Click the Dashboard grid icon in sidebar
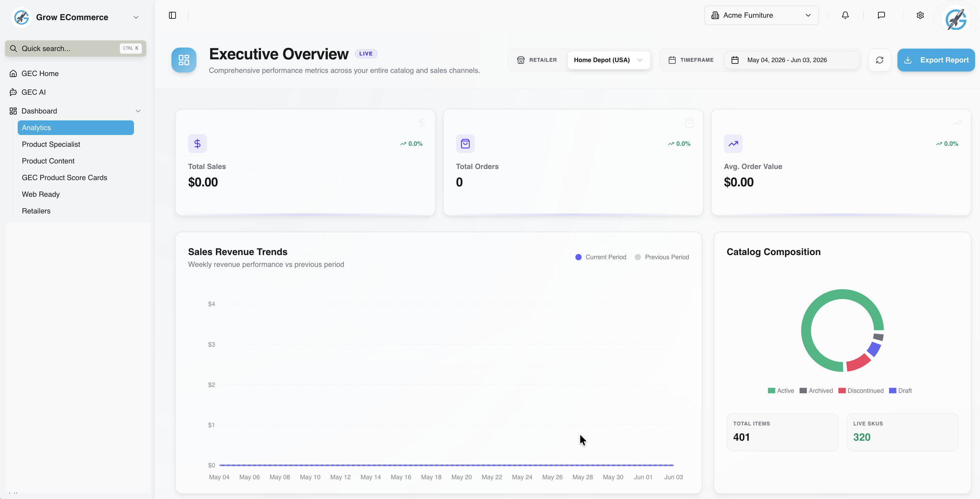 (x=13, y=111)
